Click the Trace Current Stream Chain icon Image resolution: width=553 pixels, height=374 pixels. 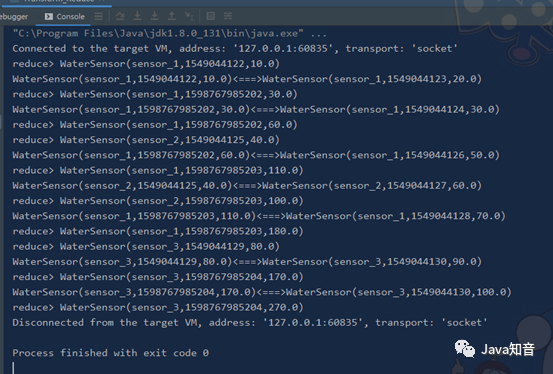tap(228, 16)
